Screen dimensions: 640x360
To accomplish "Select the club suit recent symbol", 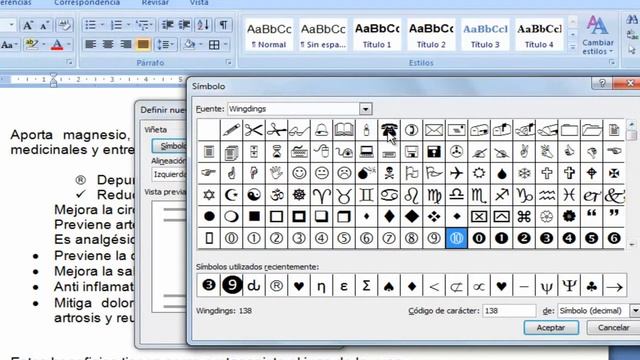I will 591,285.
